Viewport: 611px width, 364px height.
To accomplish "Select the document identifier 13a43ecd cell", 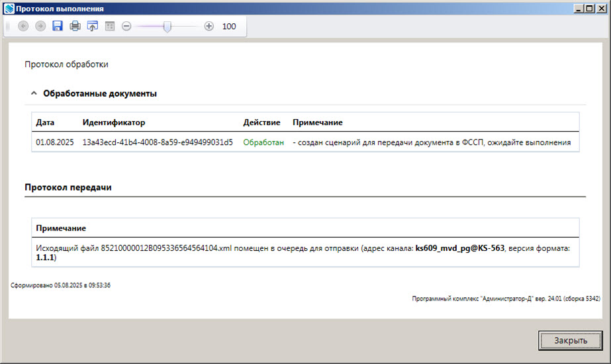I will tap(158, 142).
